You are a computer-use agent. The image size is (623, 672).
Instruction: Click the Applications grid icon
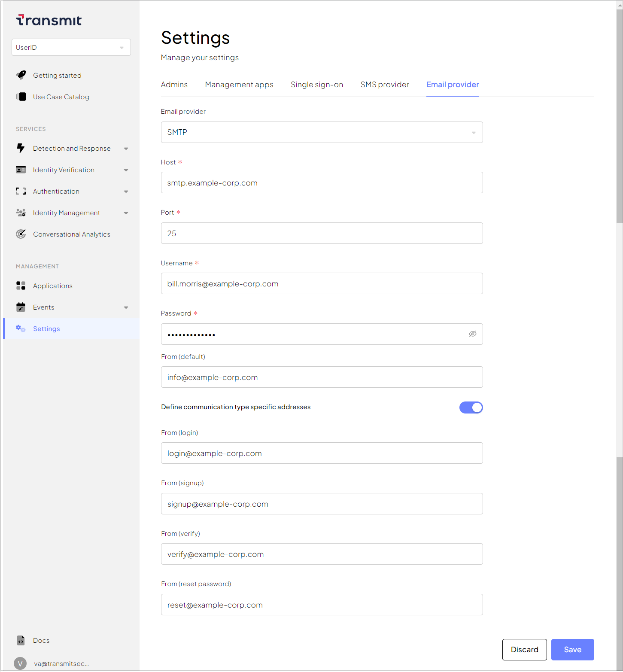tap(21, 286)
